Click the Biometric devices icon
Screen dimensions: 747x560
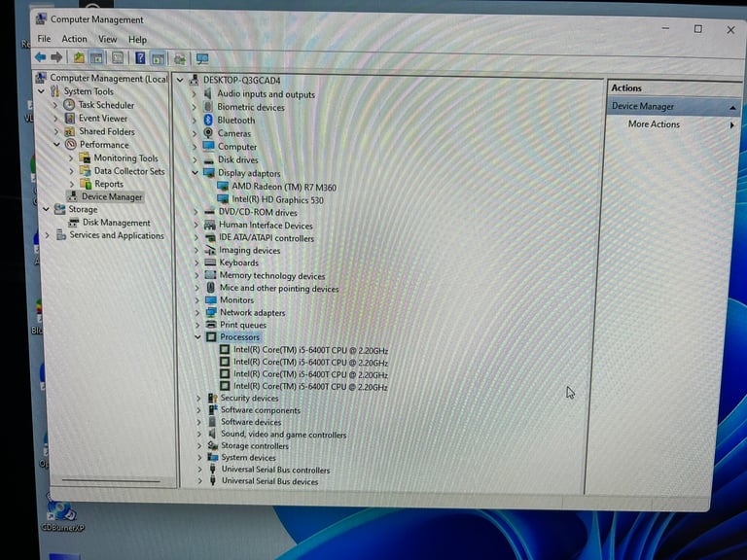pos(208,107)
